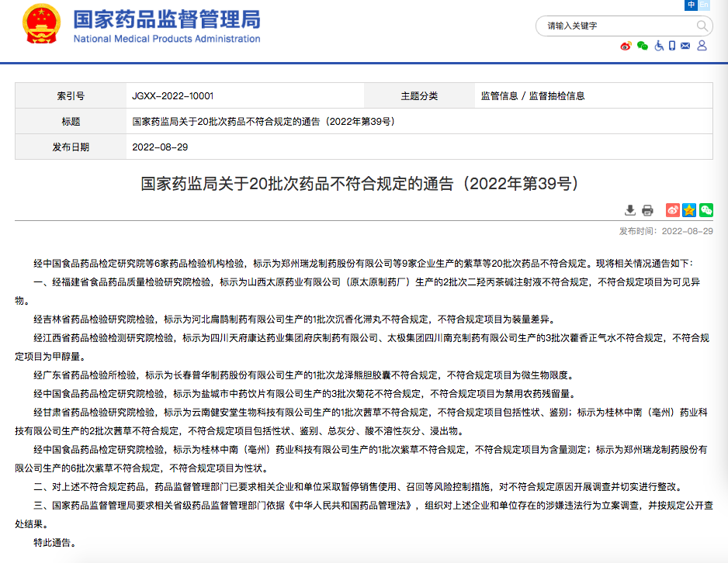Screen dimensions: 728x563
Task: Download the announcement via download icon
Action: 630,210
